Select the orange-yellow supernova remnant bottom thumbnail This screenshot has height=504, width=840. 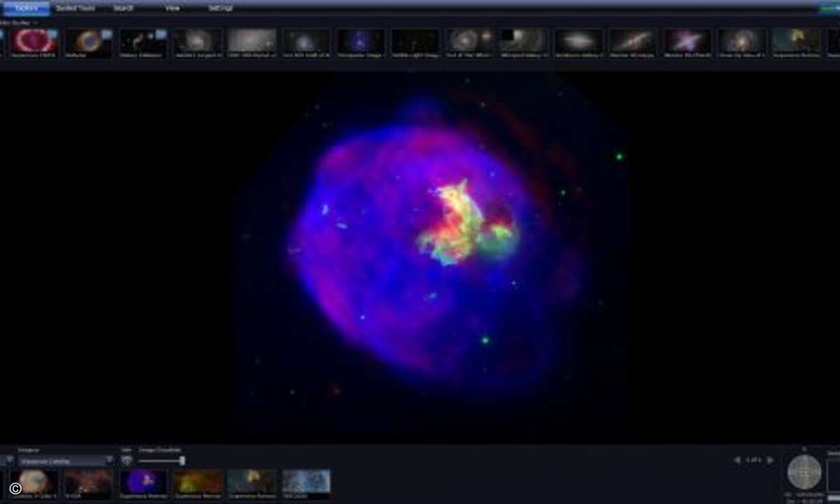[197, 484]
